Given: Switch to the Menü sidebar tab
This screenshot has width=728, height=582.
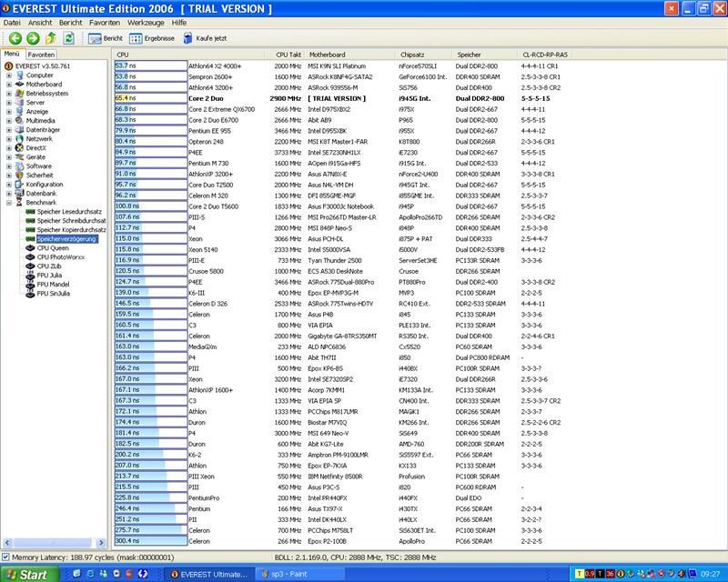Looking at the screenshot, I should [12, 54].
